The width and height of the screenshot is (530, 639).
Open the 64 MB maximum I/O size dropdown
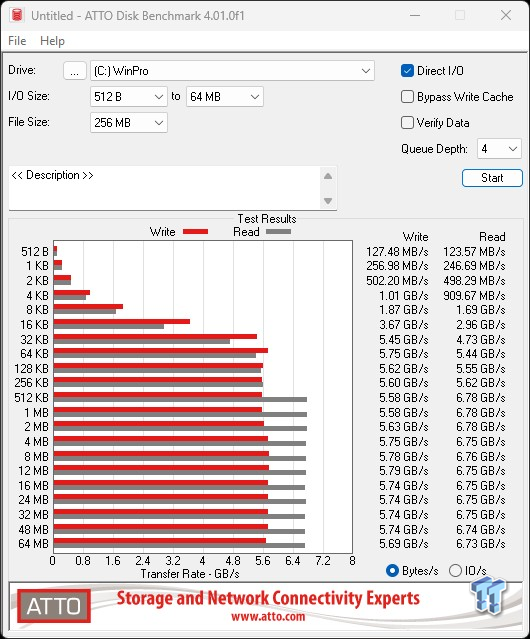pos(224,97)
